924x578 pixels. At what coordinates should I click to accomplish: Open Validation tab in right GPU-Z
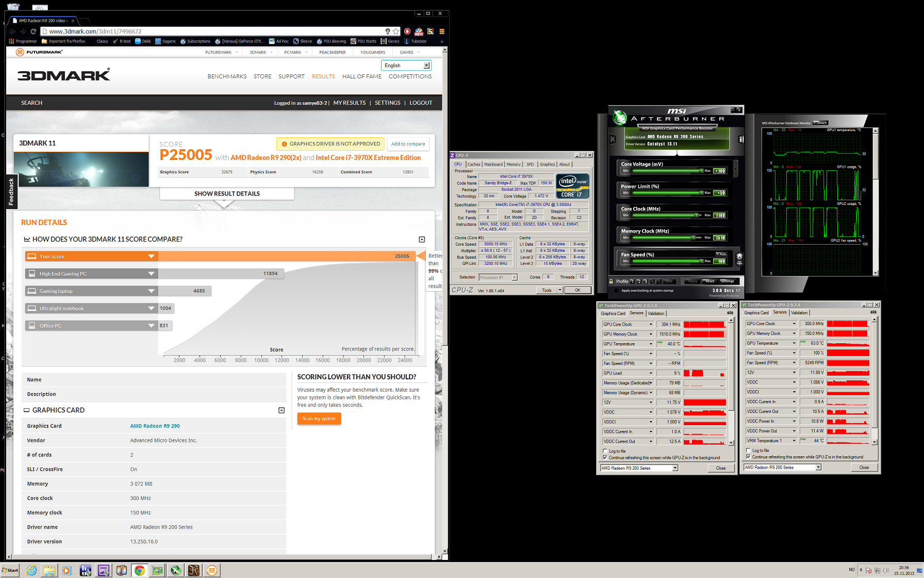799,313
